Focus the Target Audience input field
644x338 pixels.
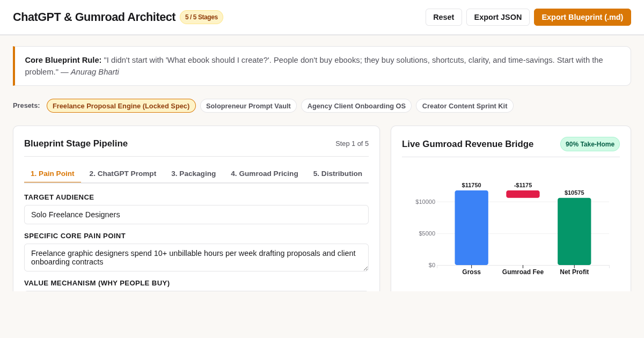pyautogui.click(x=196, y=215)
